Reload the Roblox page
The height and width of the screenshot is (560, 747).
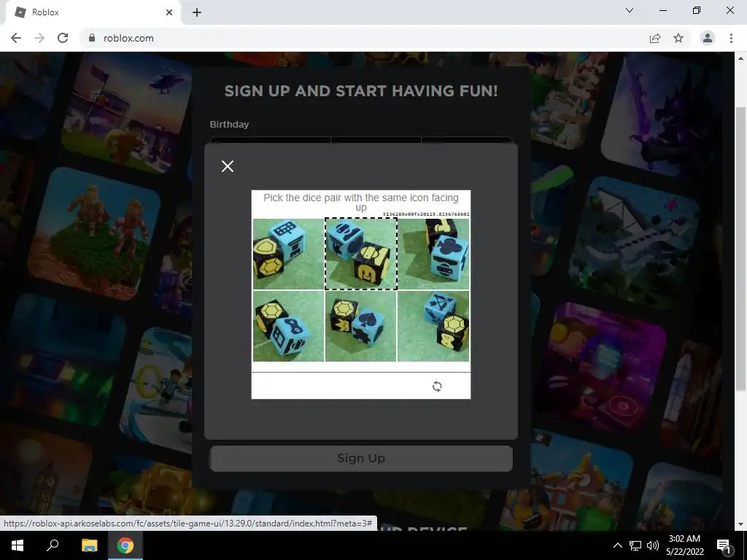click(63, 38)
